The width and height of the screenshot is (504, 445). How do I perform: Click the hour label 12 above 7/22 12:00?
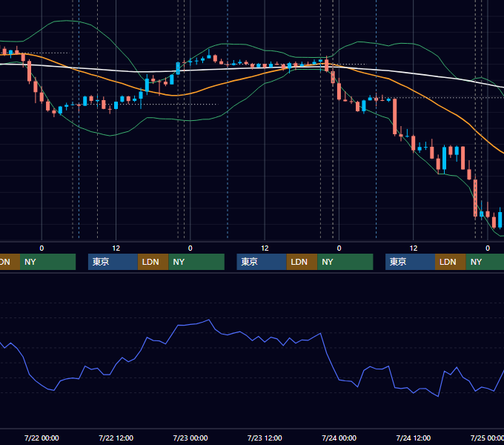click(116, 248)
